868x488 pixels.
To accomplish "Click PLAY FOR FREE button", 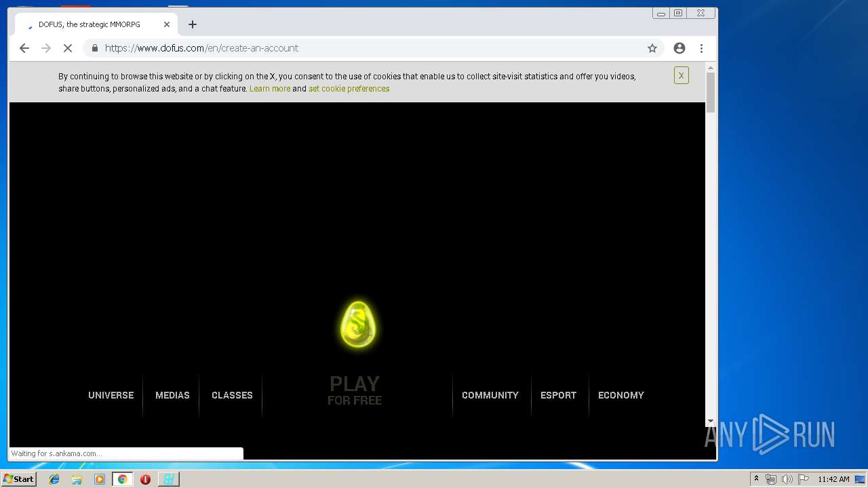I will 355,390.
